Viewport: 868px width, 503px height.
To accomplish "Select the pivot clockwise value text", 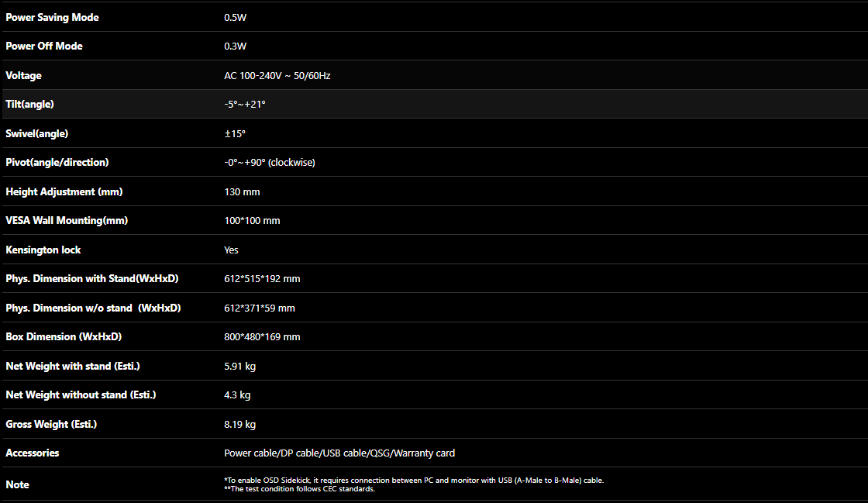I will 270,162.
